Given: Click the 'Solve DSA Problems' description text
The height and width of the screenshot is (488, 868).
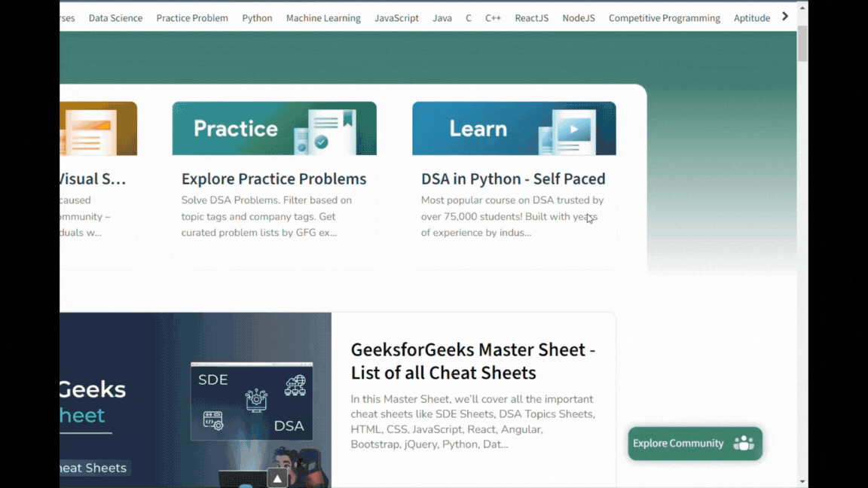Looking at the screenshot, I should point(266,216).
